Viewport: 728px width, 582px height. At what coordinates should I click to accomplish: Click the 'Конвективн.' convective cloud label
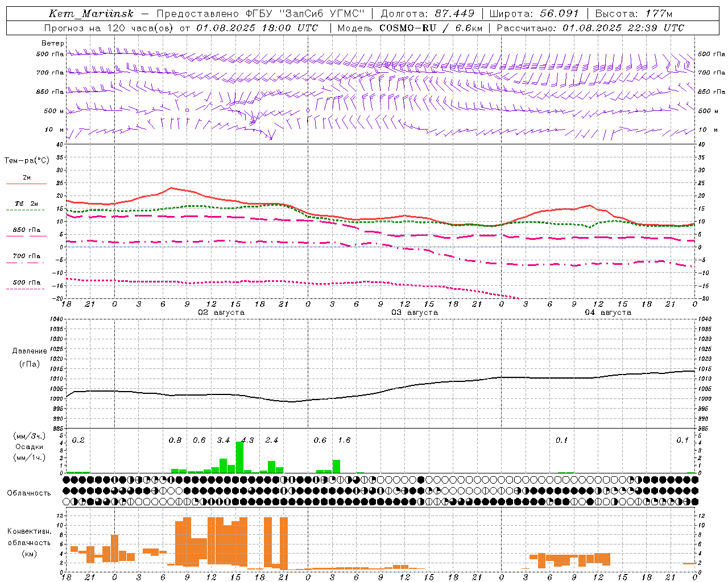coord(30,531)
